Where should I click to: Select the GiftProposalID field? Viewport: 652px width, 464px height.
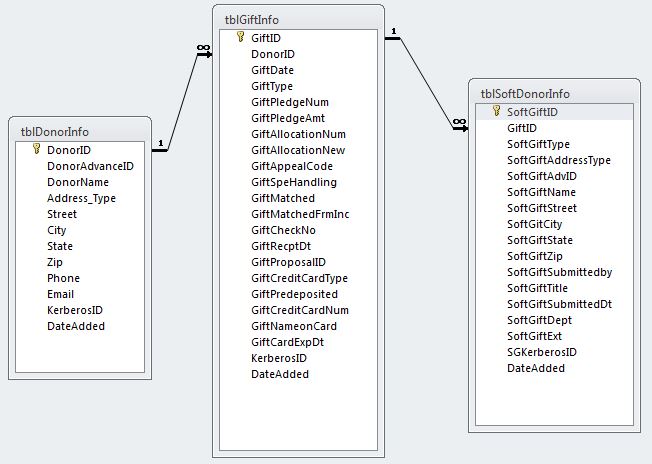point(298,262)
